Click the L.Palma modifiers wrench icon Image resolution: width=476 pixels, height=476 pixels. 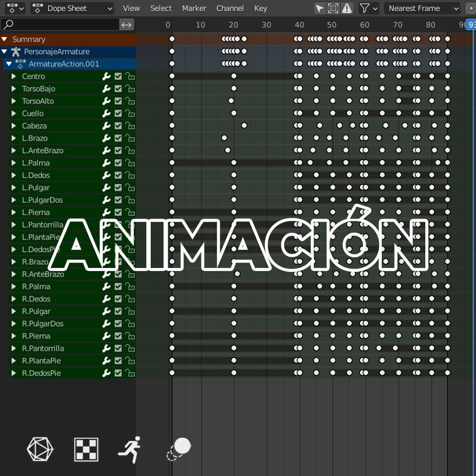[106, 163]
